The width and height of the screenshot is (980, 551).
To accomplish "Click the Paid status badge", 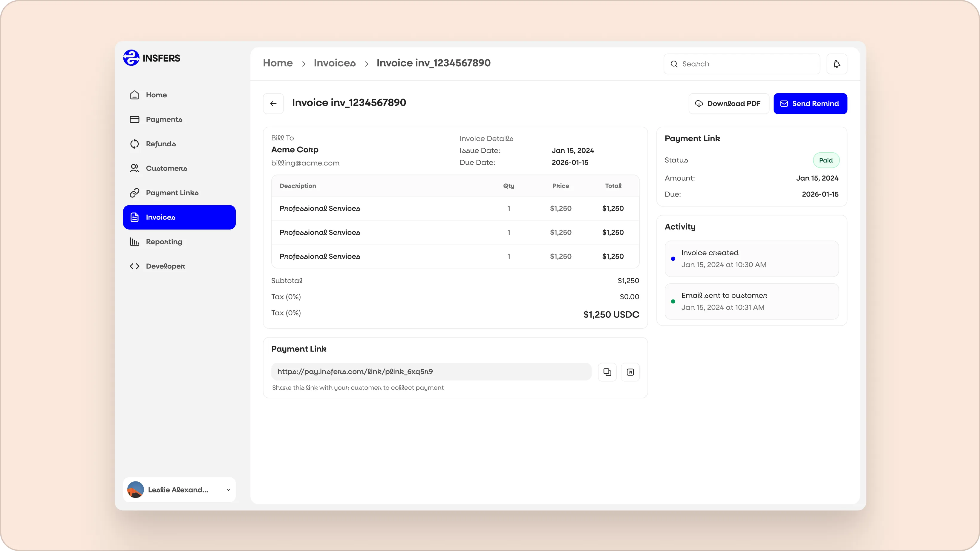I will (826, 160).
